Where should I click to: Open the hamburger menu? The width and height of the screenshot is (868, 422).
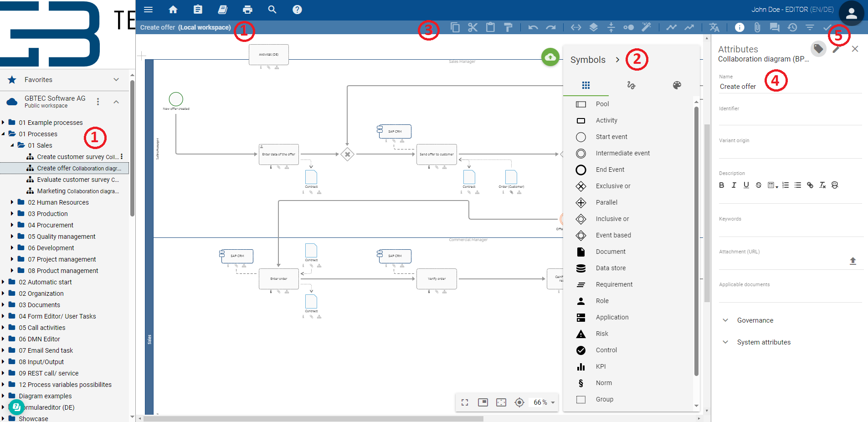148,9
